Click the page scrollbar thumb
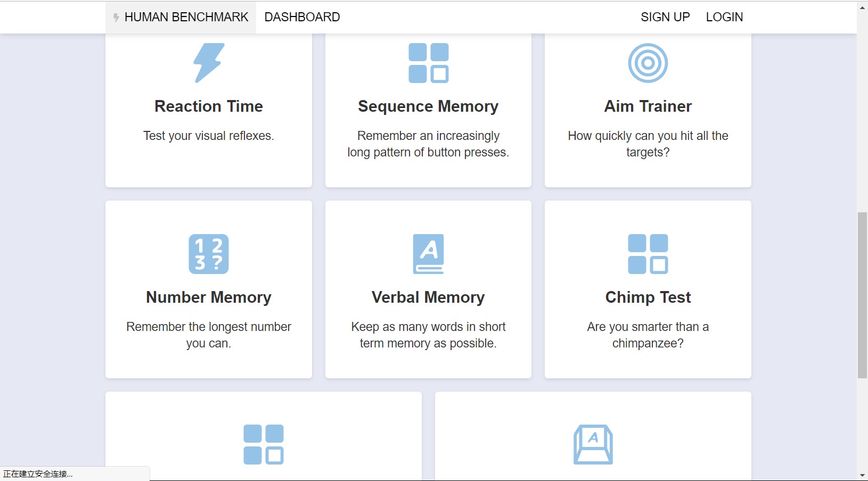The image size is (868, 481). coord(862,295)
